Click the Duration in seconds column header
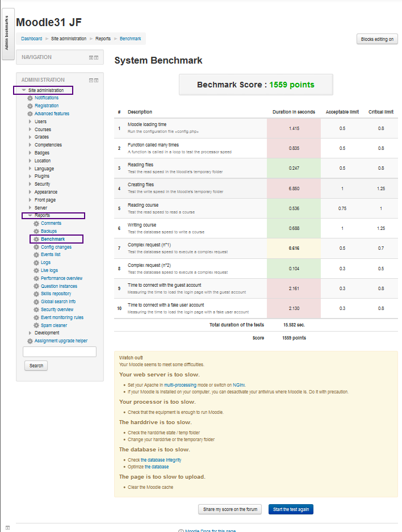 coord(294,112)
